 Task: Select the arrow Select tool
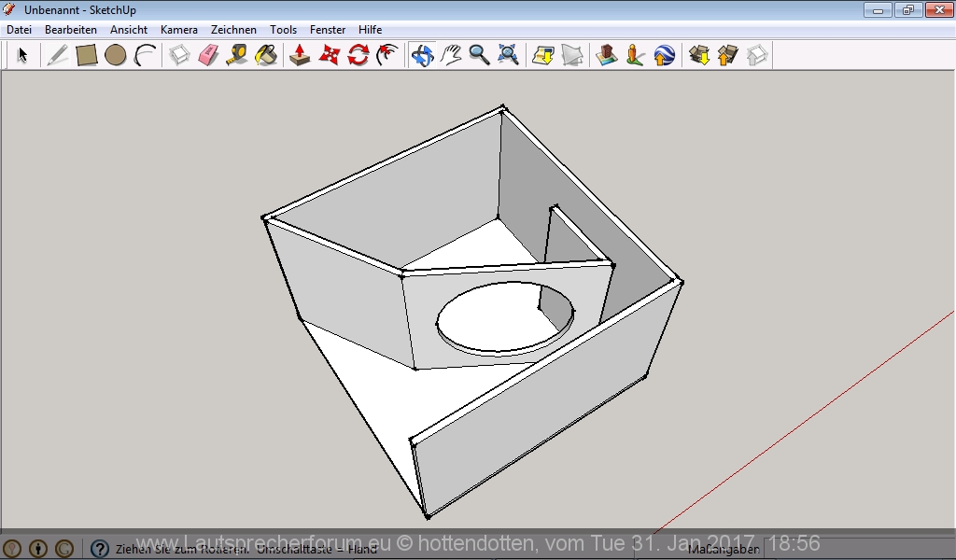(x=22, y=55)
